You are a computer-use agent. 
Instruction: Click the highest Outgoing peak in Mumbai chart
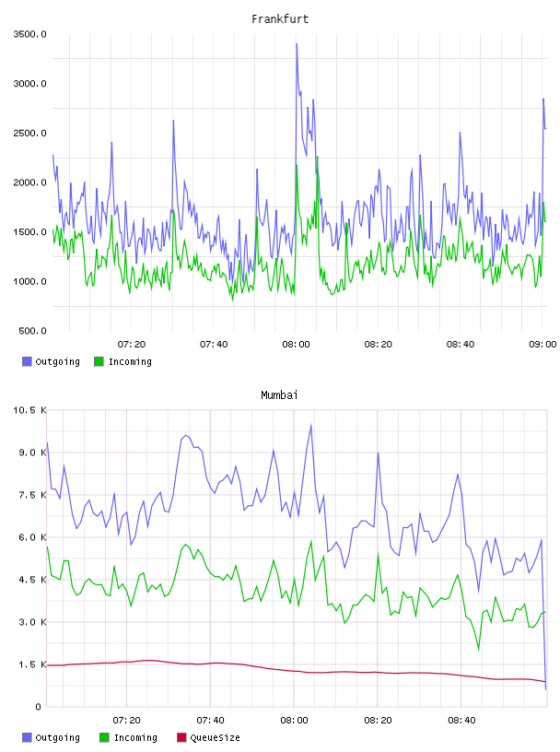pyautogui.click(x=311, y=425)
